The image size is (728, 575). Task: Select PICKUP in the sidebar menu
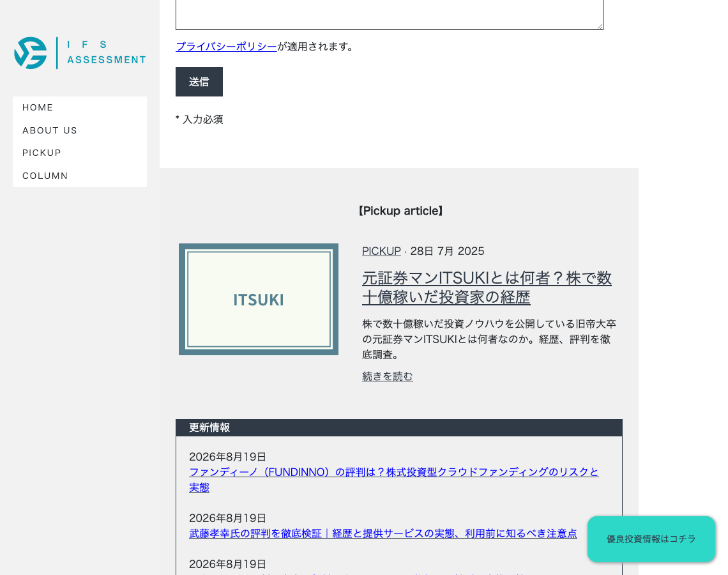(x=42, y=153)
